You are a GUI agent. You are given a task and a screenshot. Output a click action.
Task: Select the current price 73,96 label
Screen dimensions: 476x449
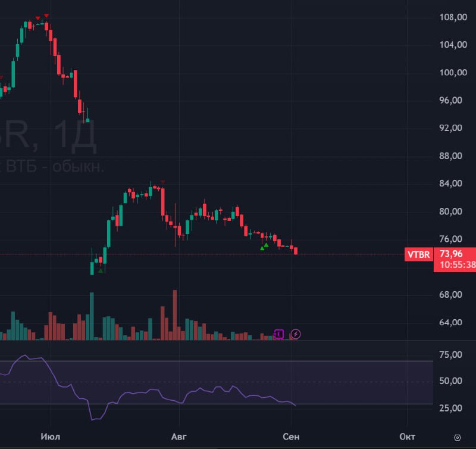click(451, 254)
